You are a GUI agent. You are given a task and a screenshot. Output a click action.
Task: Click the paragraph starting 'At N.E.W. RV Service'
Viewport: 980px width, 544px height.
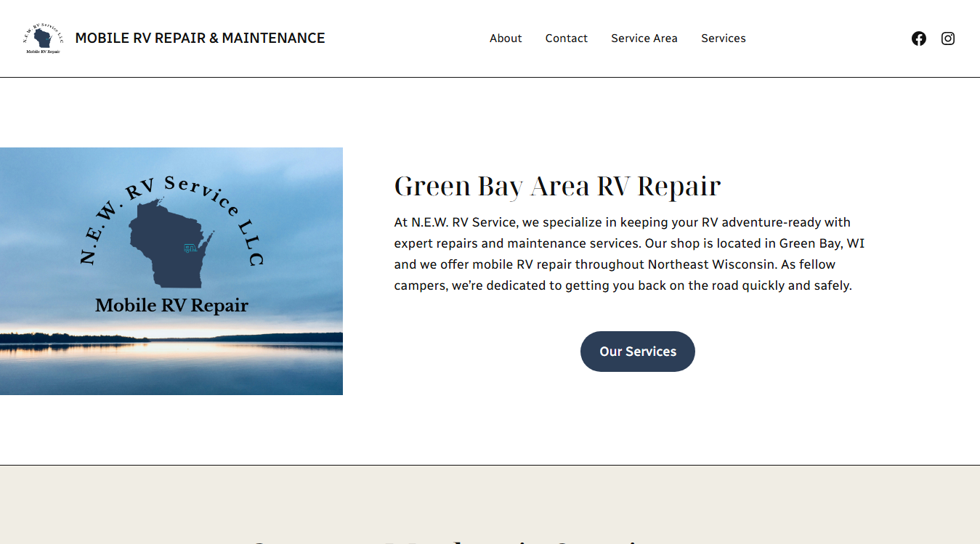point(630,254)
